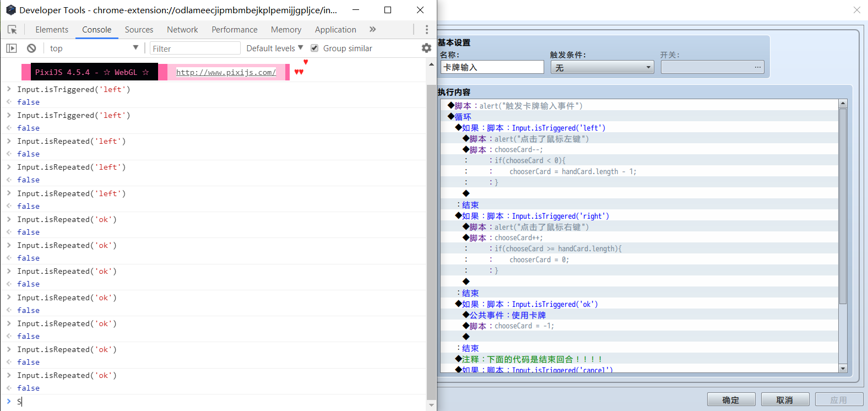The height and width of the screenshot is (411, 868).
Task: Switch to the Sources tab
Action: [139, 30]
